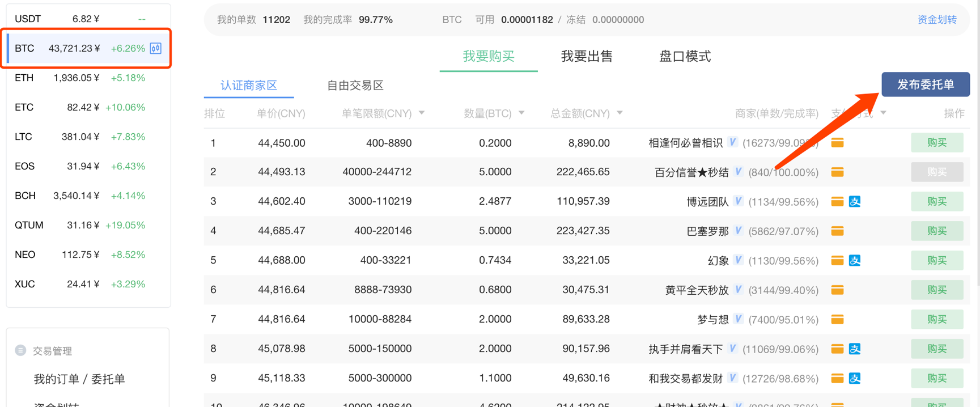Click Alipay icon in 执手并肩看天下 row
980x407 pixels.
point(855,349)
